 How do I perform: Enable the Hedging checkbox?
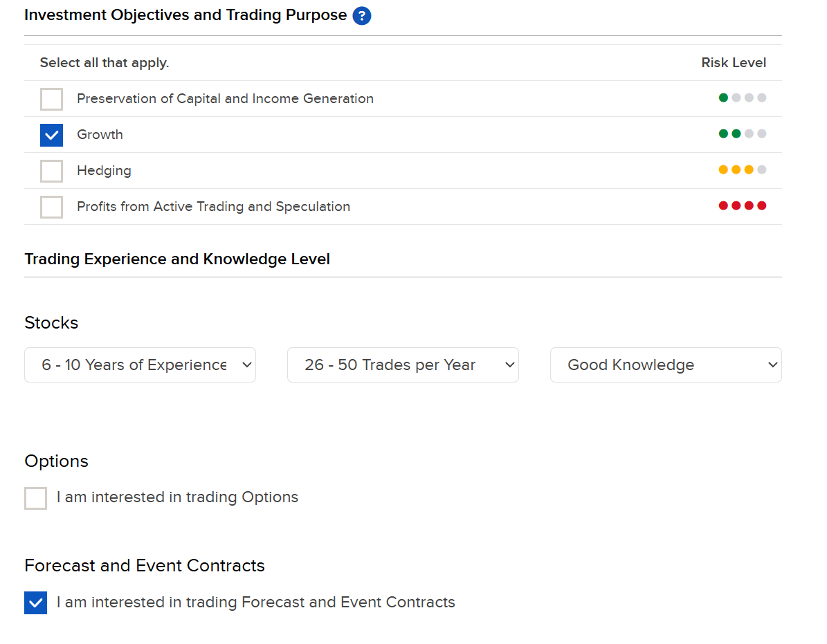(x=52, y=171)
